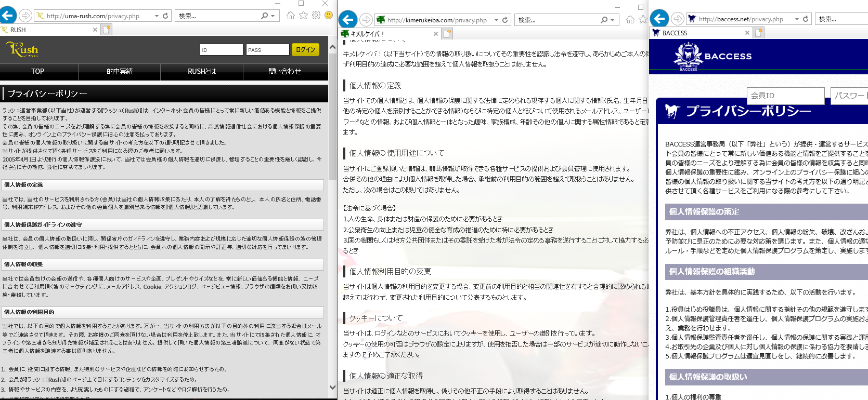Click search box in baccess.net window

click(841, 19)
